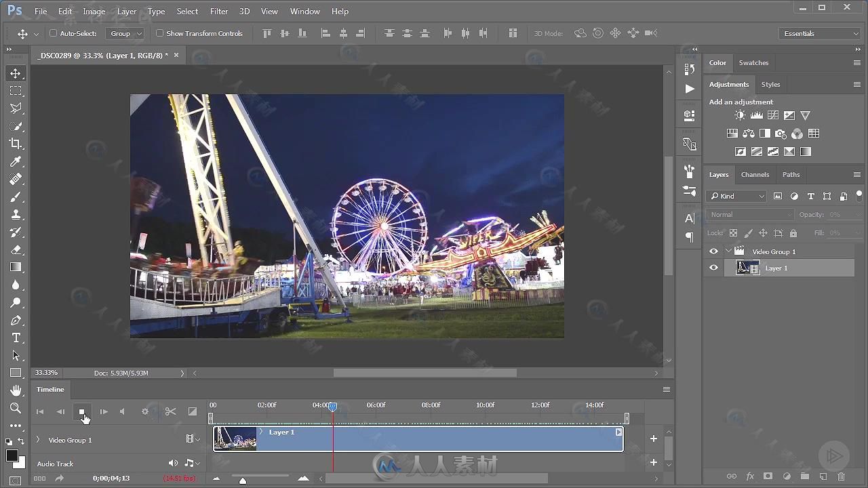Image resolution: width=868 pixels, height=488 pixels.
Task: Enable Auto-Select checkbox
Action: pyautogui.click(x=54, y=33)
